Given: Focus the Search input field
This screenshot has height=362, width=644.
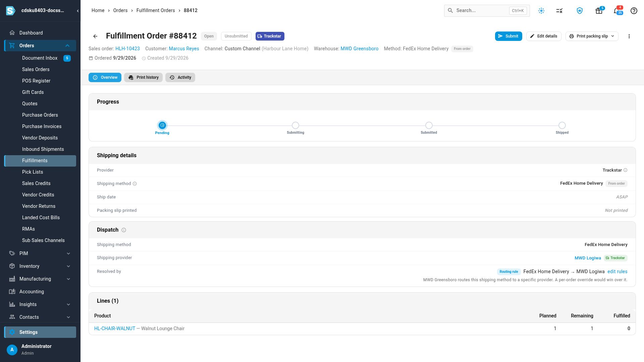Looking at the screenshot, I should coord(487,11).
